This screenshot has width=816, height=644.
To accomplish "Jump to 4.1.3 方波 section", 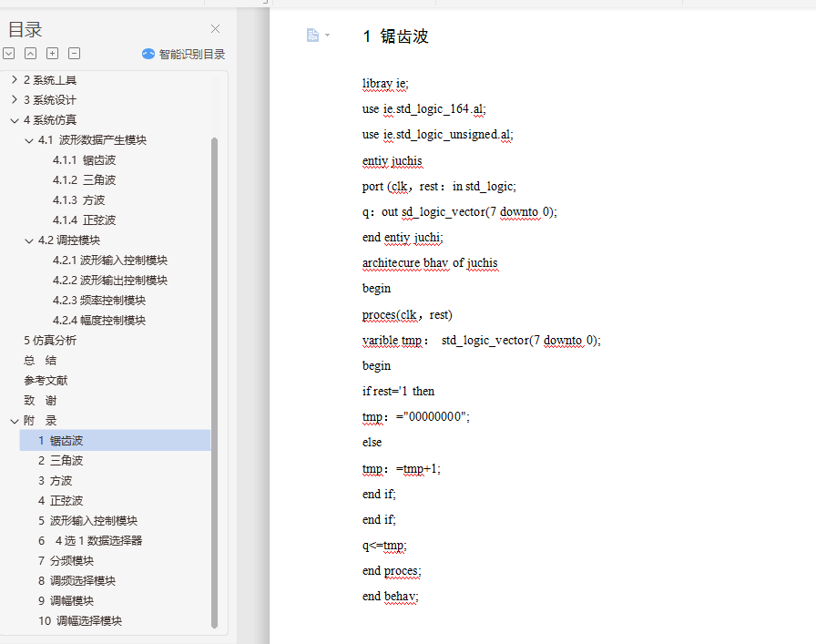I will tap(78, 200).
